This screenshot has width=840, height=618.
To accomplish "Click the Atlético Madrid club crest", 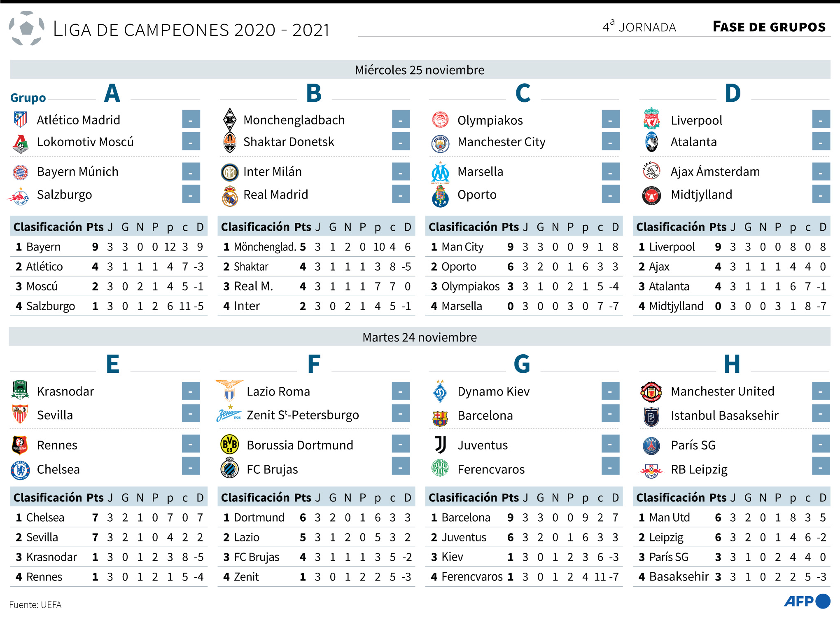I will pos(20,119).
